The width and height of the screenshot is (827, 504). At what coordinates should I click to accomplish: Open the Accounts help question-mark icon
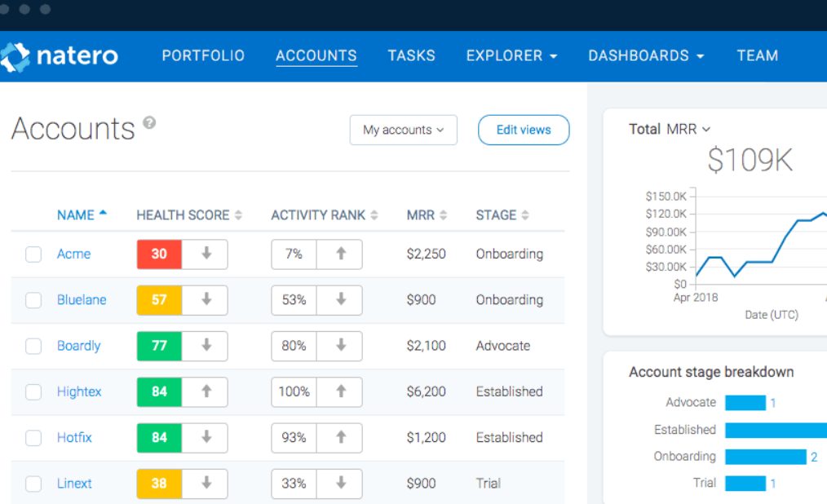[150, 123]
